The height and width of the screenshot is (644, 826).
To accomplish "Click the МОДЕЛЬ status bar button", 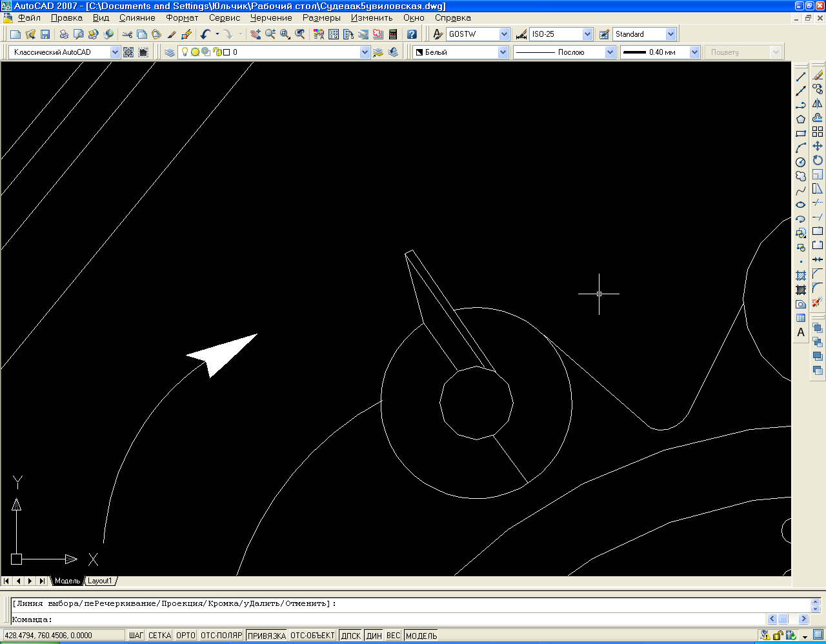I will (x=421, y=636).
